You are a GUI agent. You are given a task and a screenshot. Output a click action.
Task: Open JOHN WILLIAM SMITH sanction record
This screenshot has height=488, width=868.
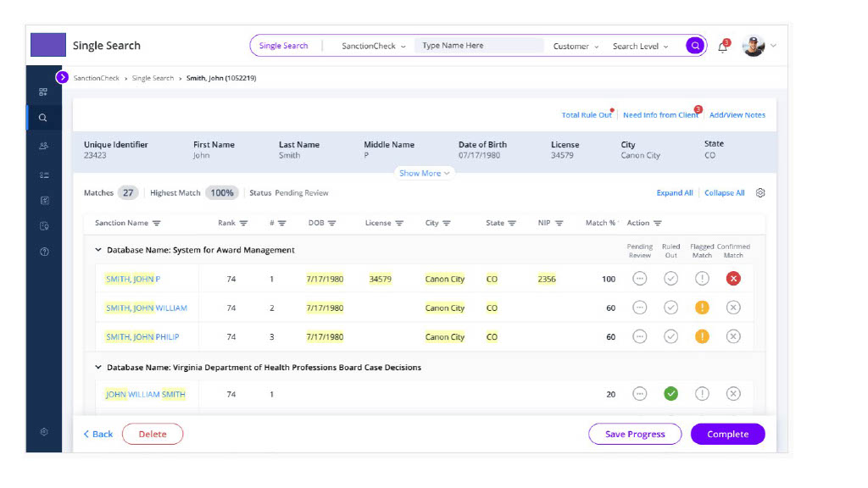145,395
